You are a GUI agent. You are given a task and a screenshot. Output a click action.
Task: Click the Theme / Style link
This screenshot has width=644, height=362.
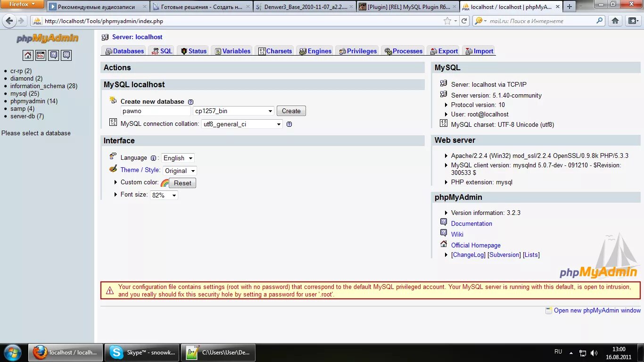click(140, 170)
